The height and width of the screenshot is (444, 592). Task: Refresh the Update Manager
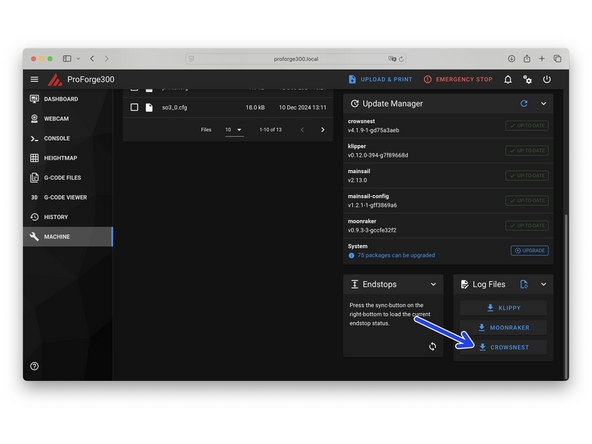[x=524, y=103]
